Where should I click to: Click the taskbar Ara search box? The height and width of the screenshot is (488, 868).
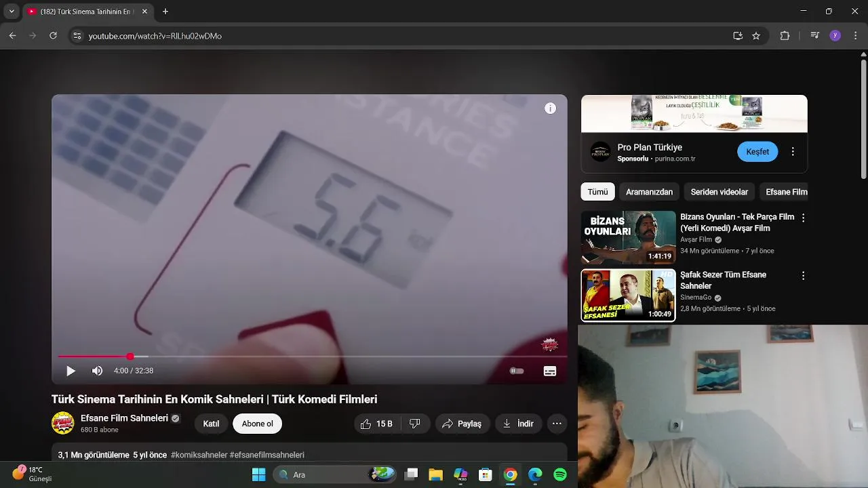point(334,474)
